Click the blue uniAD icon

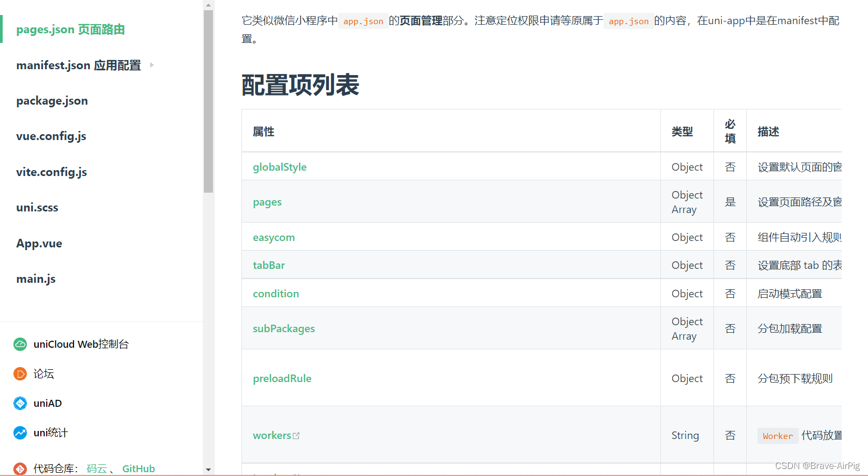[x=20, y=403]
